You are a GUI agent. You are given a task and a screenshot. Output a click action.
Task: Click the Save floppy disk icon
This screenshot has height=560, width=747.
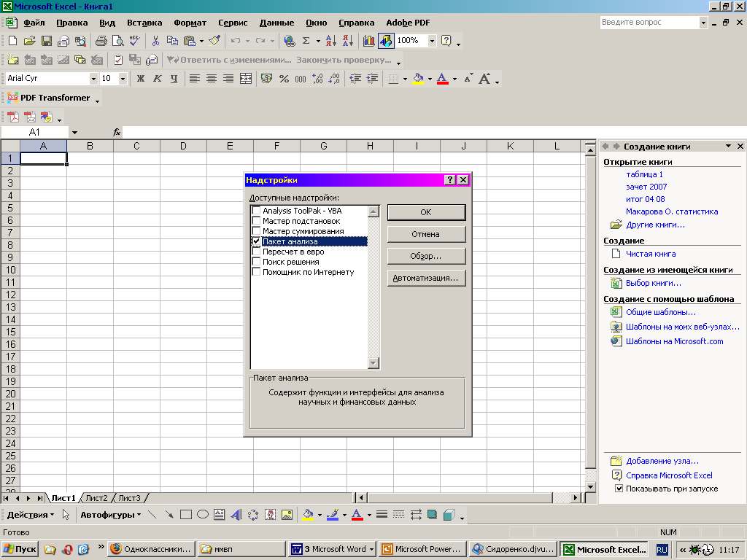point(47,41)
